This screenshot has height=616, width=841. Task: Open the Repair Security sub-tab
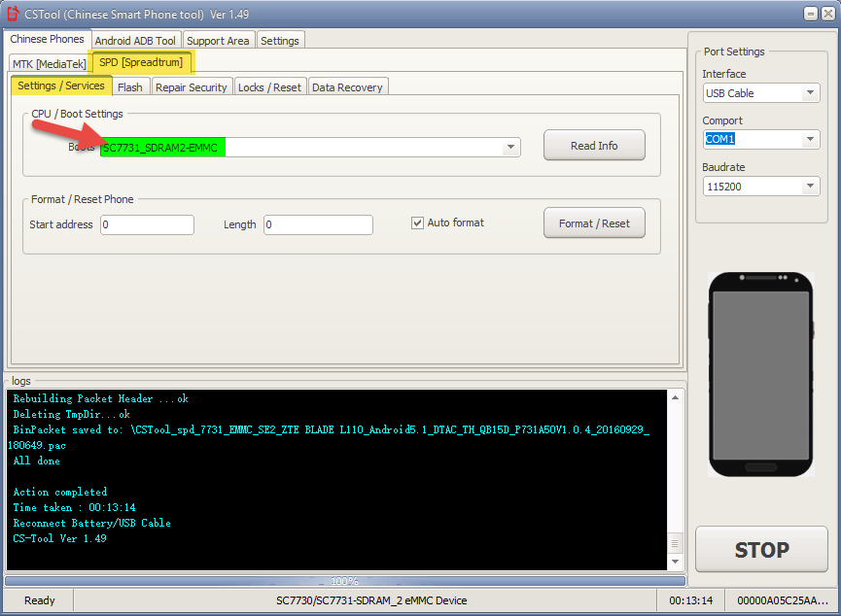tap(191, 87)
